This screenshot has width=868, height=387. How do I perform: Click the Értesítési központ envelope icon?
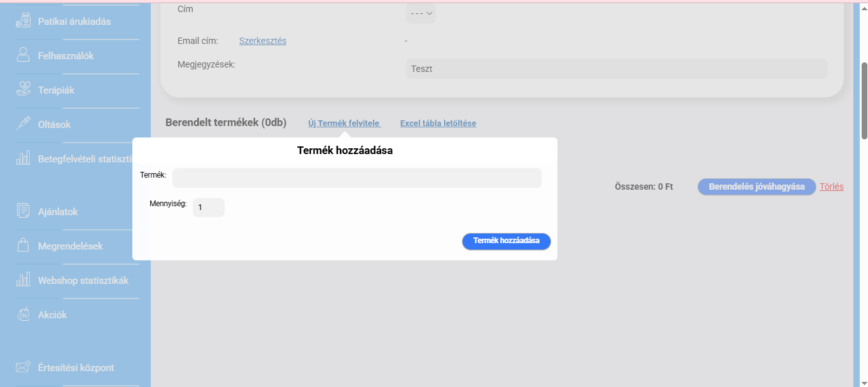pos(23,367)
